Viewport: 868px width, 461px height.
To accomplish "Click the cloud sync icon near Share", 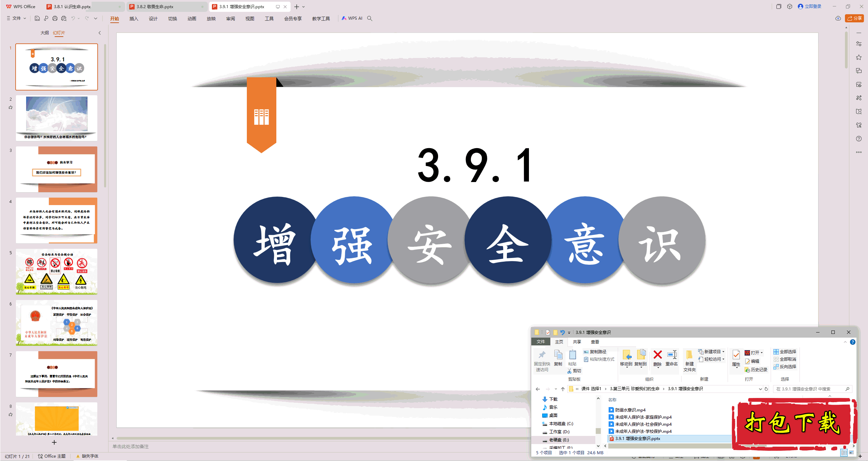I will tap(838, 18).
